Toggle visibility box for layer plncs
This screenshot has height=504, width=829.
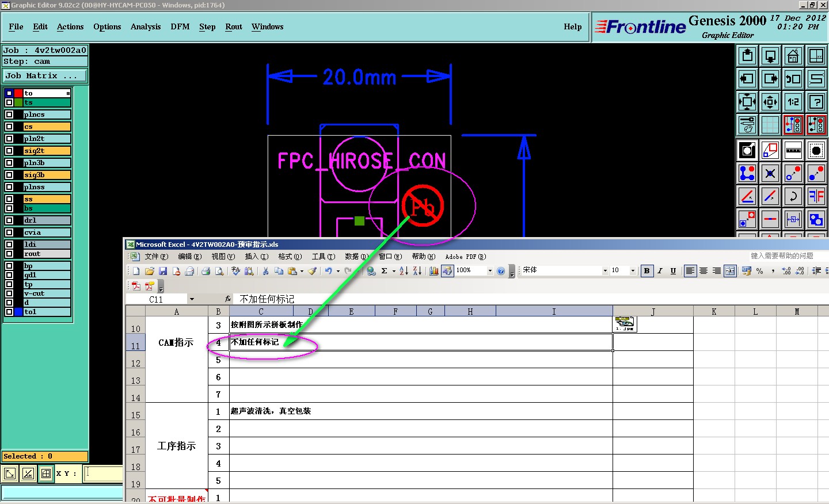click(9, 114)
